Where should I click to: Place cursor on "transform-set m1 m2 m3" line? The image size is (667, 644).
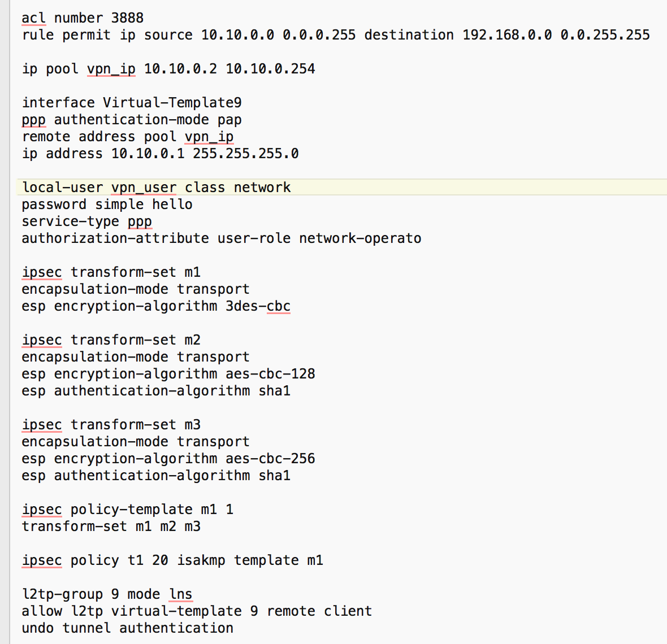[111, 526]
